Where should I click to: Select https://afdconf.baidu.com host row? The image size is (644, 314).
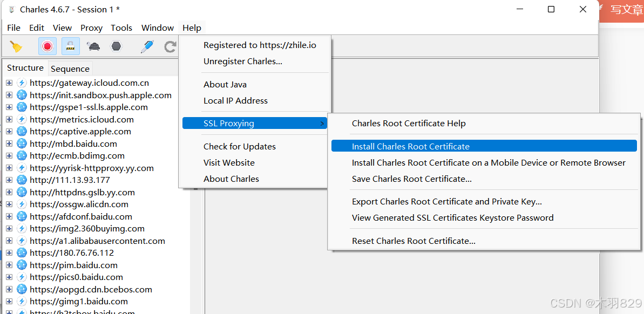(81, 216)
